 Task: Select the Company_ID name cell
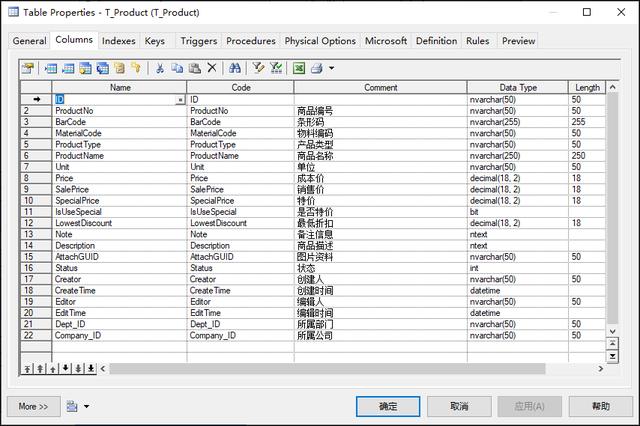120,335
